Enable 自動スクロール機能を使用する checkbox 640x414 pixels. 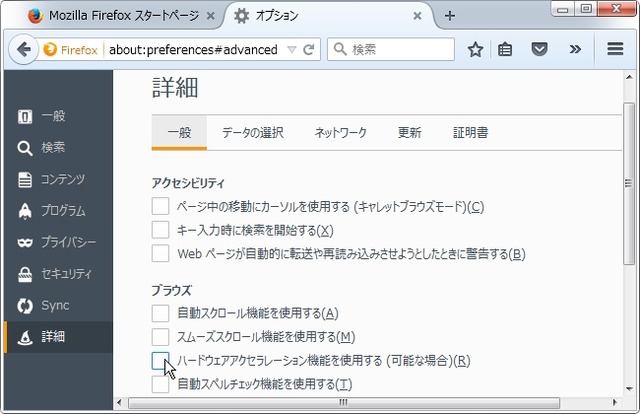[160, 313]
